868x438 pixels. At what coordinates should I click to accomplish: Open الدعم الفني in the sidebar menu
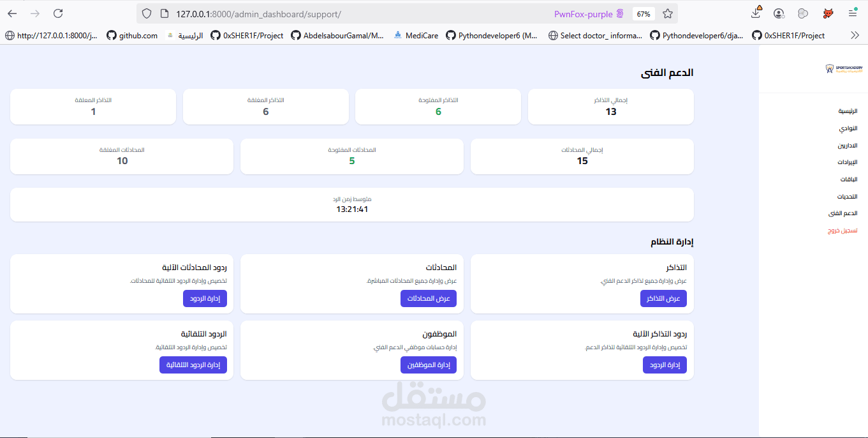tap(843, 213)
